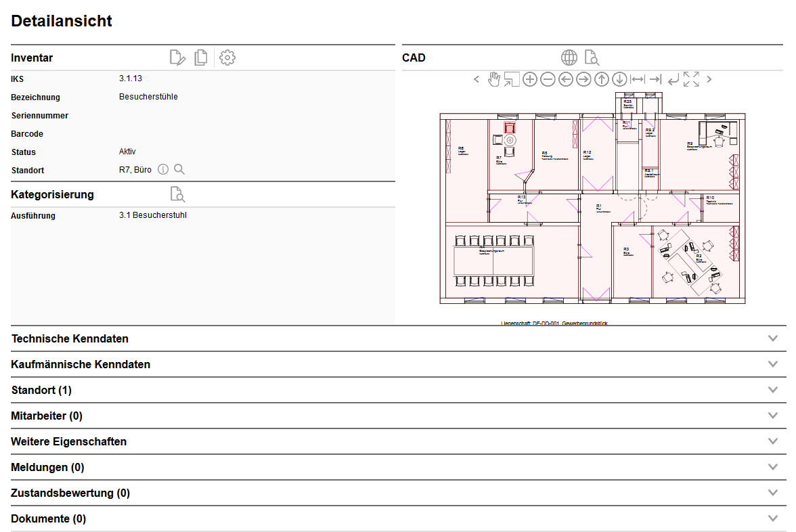Open the Kategorisierung preview icon
Viewport: 796px width, 532px height.
177,194
